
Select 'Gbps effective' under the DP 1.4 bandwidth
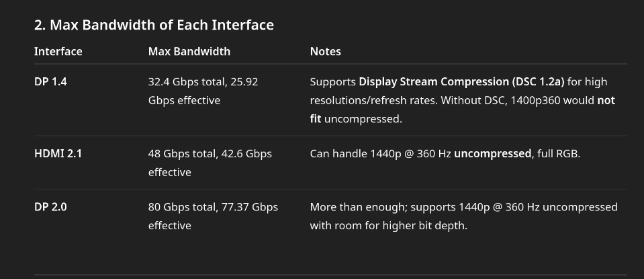coord(185,100)
